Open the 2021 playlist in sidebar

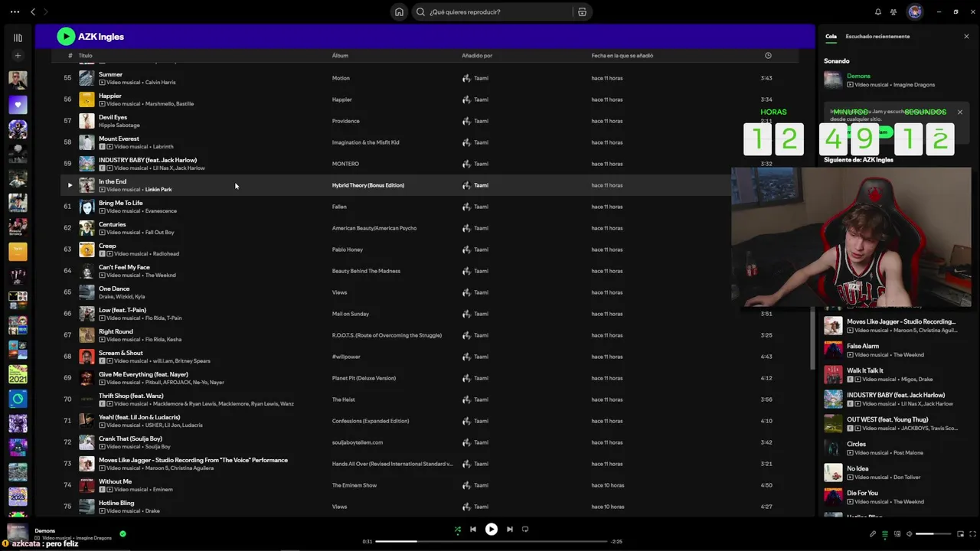[18, 374]
